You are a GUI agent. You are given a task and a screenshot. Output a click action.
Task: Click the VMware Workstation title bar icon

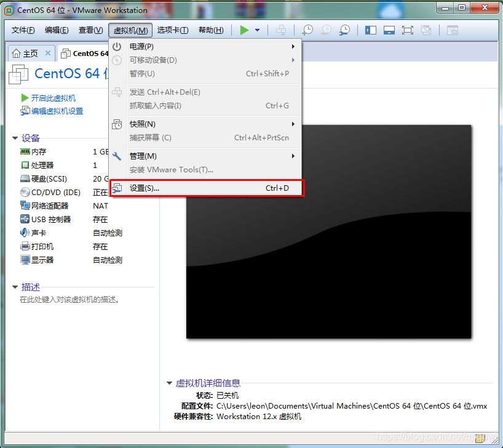tap(9, 10)
